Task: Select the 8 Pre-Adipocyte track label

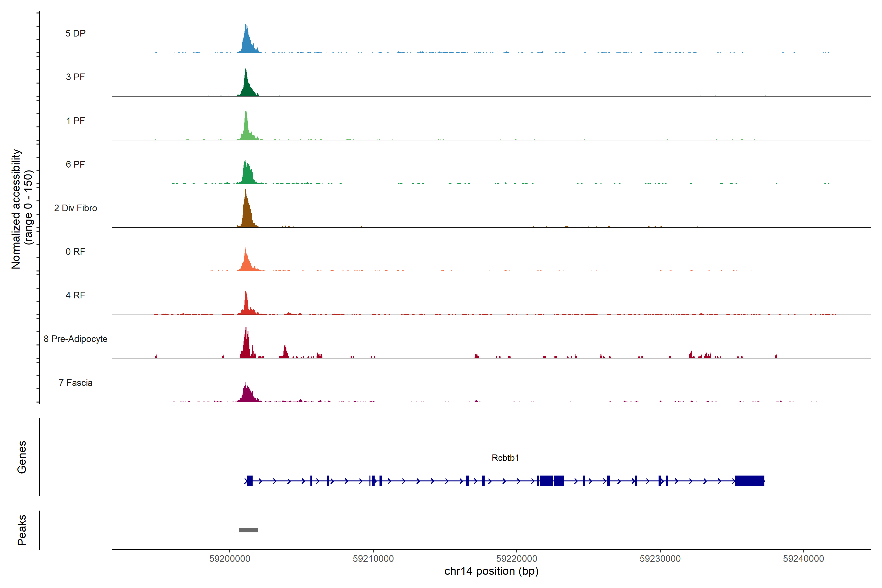Action: (75, 339)
